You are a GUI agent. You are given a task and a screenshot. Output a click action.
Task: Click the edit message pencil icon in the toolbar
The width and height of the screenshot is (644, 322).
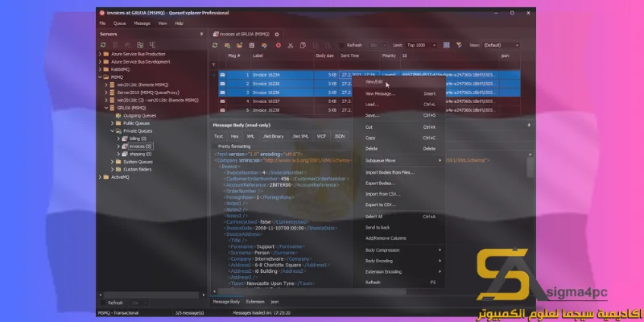coord(265,45)
